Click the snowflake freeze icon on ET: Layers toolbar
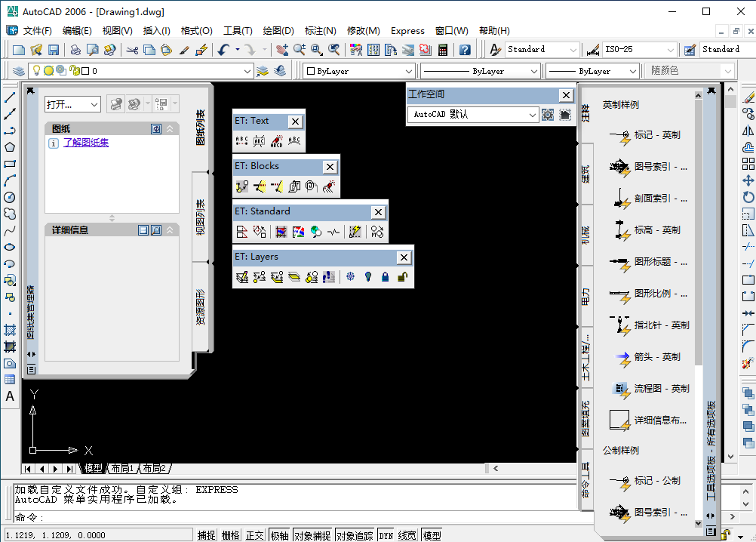 click(x=350, y=276)
